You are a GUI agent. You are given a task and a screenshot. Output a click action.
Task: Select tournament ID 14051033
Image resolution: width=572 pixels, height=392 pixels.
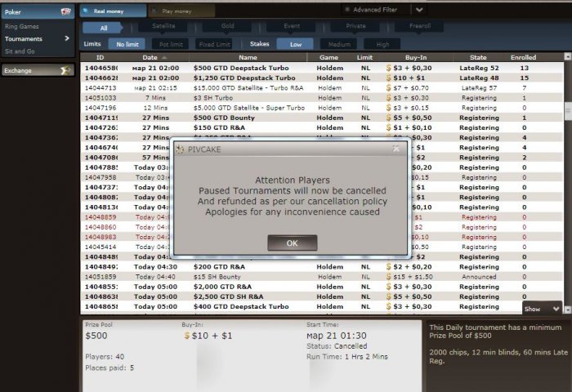click(101, 98)
